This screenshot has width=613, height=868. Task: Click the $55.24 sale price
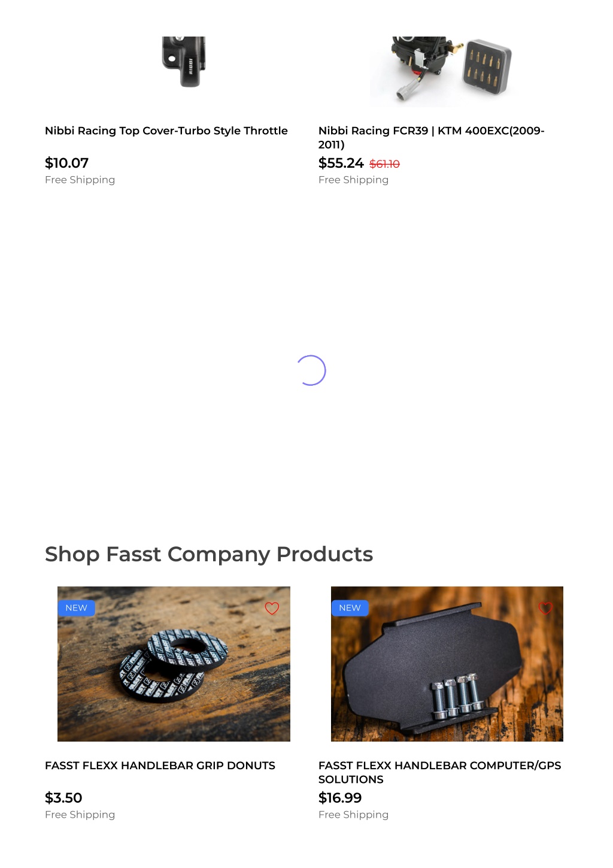(341, 163)
